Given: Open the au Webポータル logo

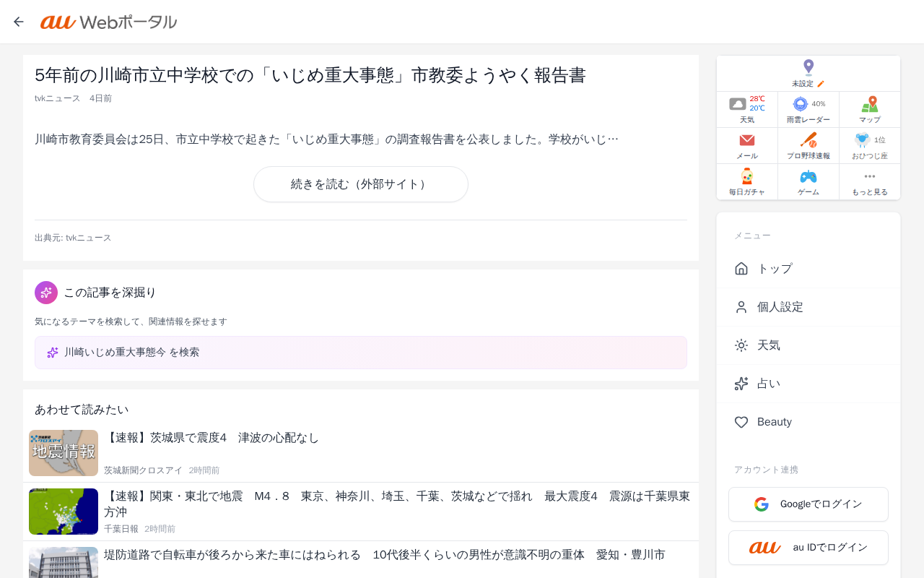Looking at the screenshot, I should tap(108, 22).
